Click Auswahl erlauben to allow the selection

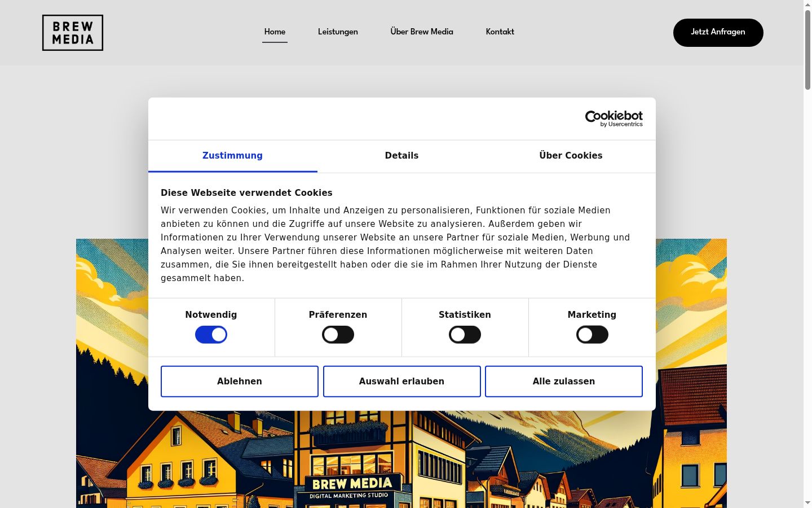[x=401, y=382]
